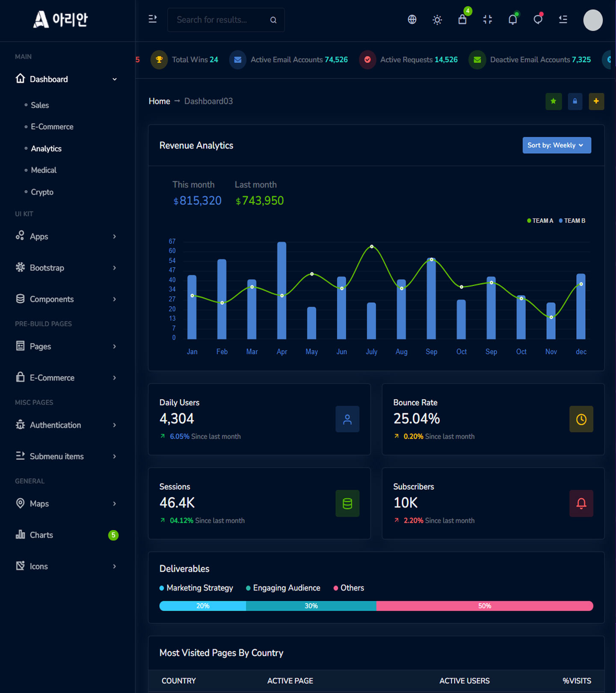The width and height of the screenshot is (616, 693).
Task: Expand the Bootstrap menu chevron
Action: click(x=115, y=268)
